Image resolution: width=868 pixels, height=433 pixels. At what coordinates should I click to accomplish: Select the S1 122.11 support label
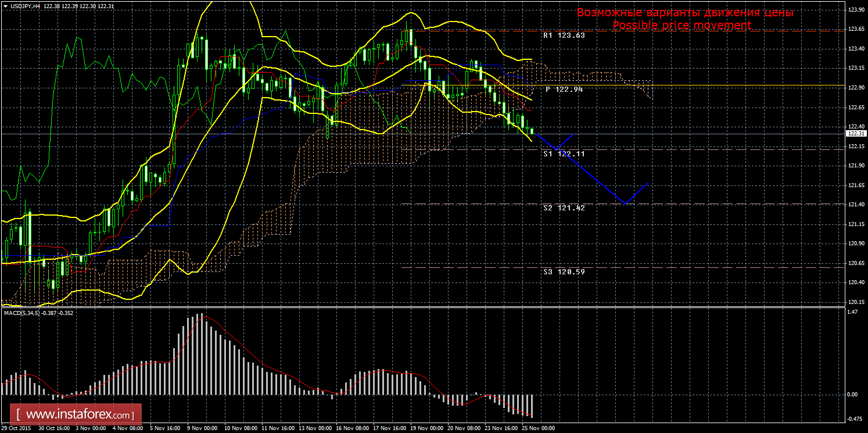pyautogui.click(x=564, y=154)
